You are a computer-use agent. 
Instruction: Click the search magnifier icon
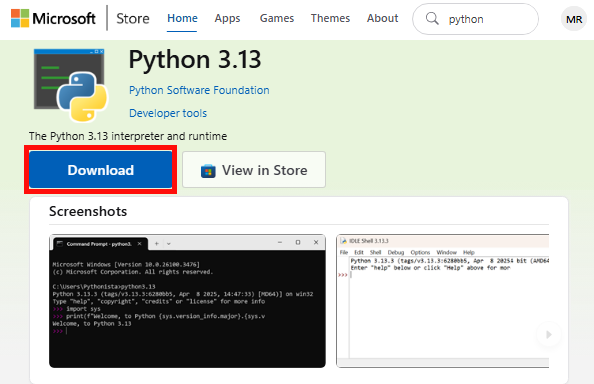point(432,18)
